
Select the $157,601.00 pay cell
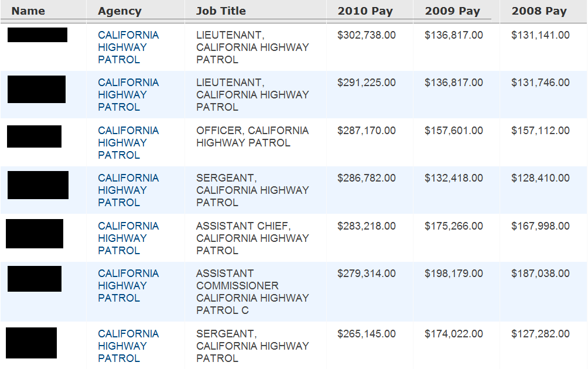(x=454, y=131)
